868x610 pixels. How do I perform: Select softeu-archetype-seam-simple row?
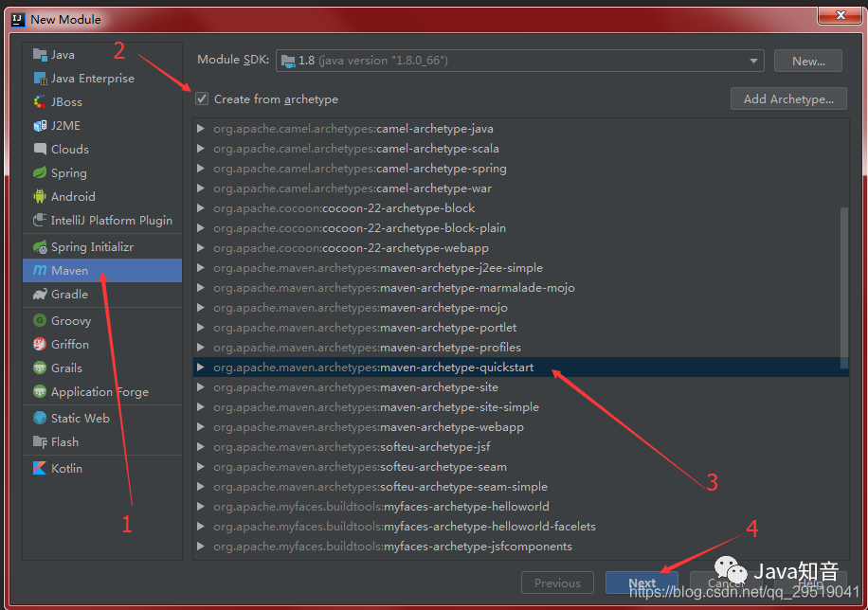pyautogui.click(x=520, y=487)
